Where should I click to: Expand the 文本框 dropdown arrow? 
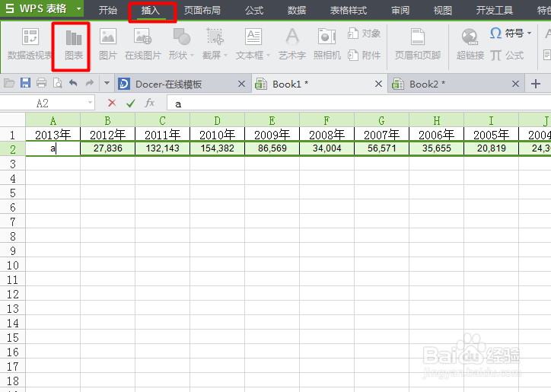(268, 56)
